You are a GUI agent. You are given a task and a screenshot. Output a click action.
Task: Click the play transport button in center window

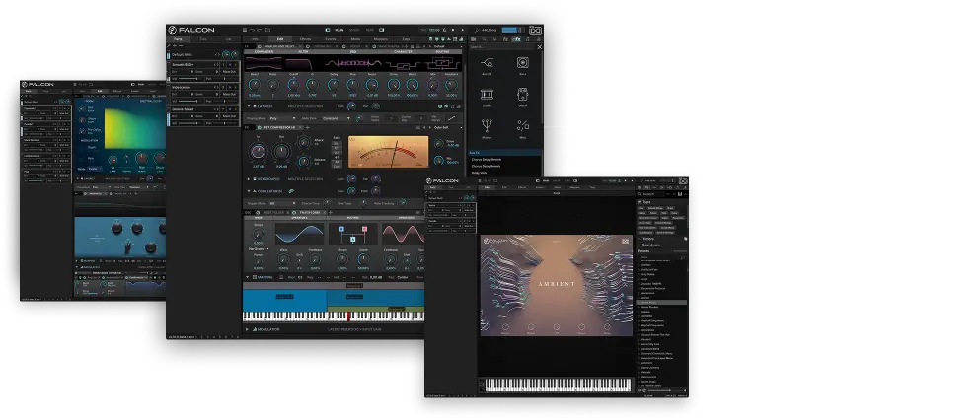[463, 30]
